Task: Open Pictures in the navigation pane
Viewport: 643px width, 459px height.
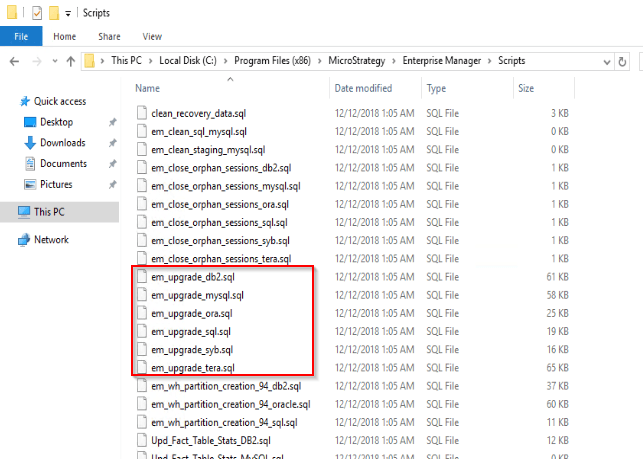Action: pos(56,185)
